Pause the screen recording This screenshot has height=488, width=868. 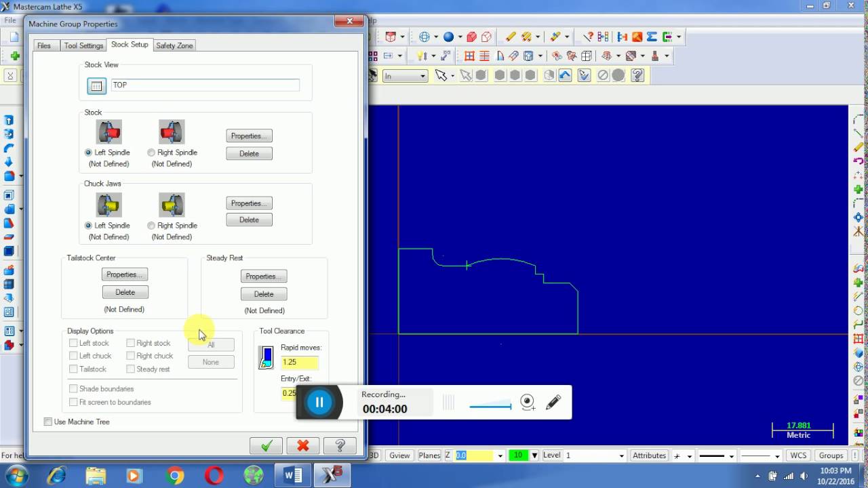319,402
